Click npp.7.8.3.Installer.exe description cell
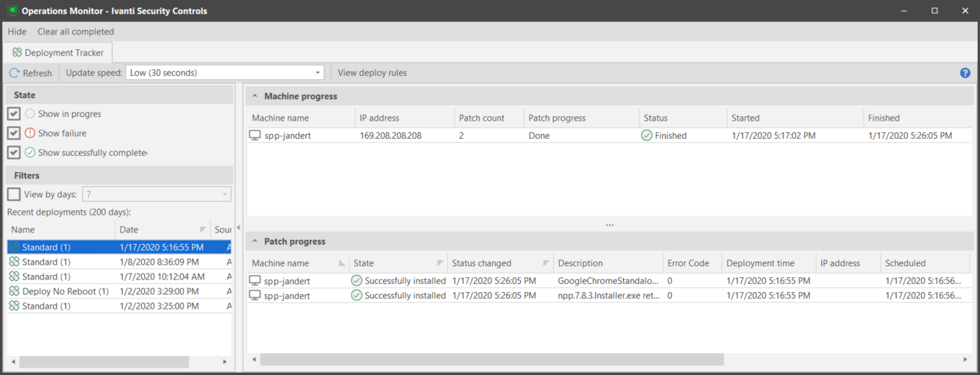 click(x=608, y=296)
